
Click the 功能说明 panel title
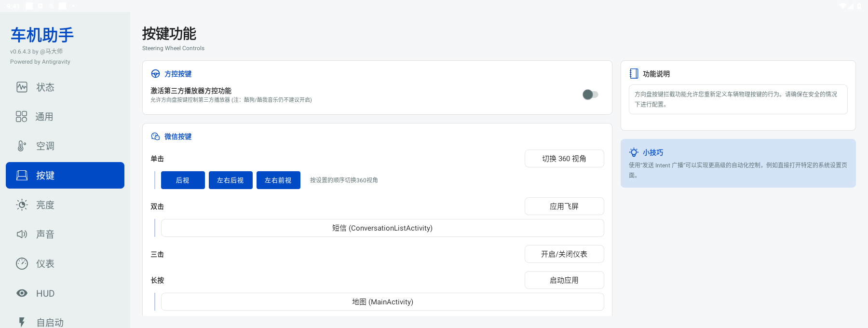click(x=656, y=74)
